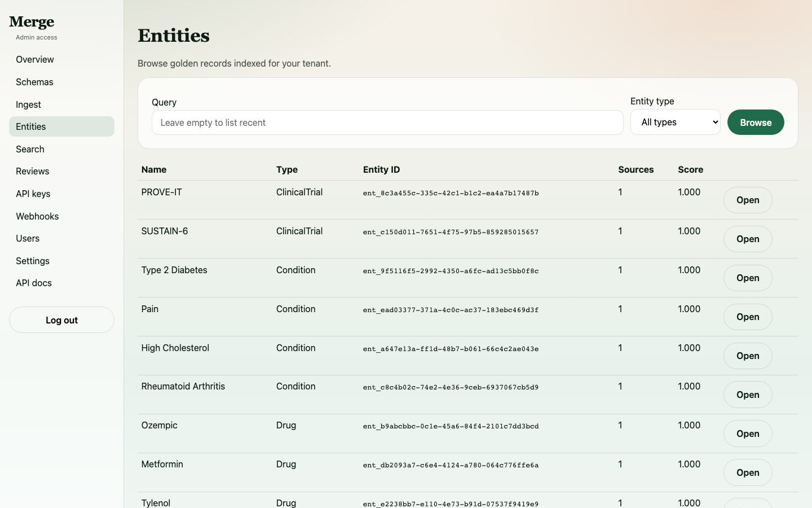
Task: Open the Metformin entity
Action: point(748,472)
